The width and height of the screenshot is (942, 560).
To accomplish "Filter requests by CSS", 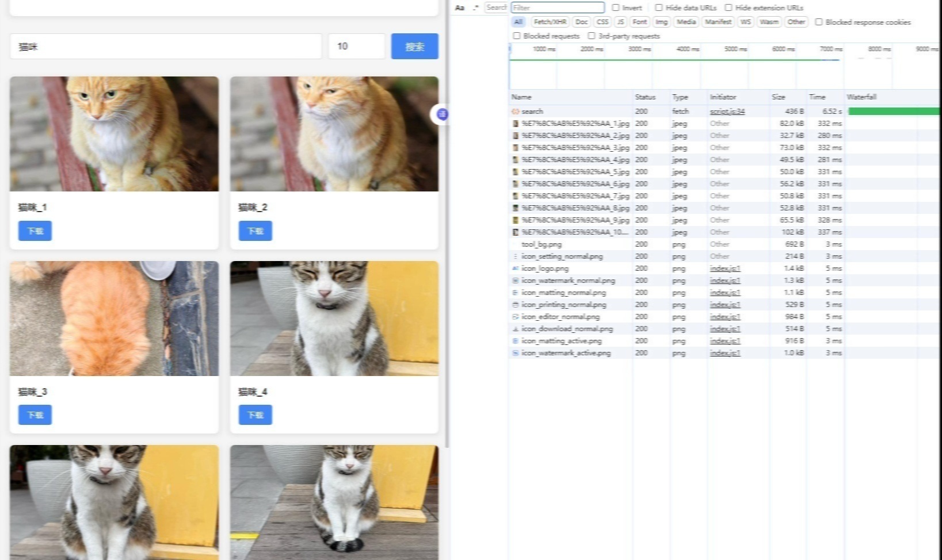I will pyautogui.click(x=602, y=22).
